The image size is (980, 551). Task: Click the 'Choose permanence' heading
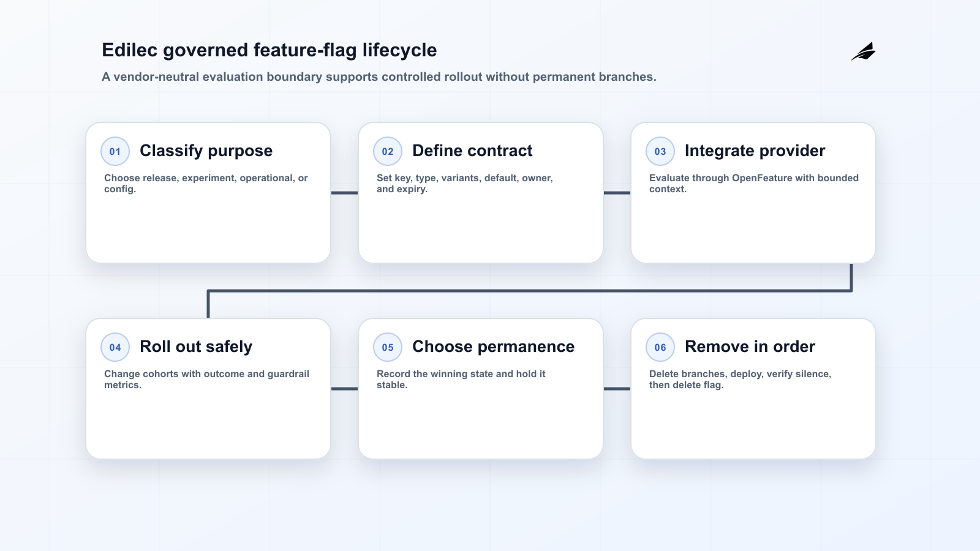pos(494,347)
